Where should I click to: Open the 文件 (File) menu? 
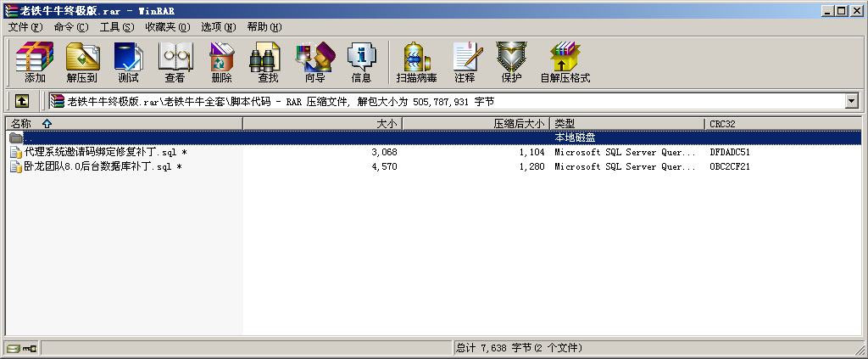tap(25, 27)
